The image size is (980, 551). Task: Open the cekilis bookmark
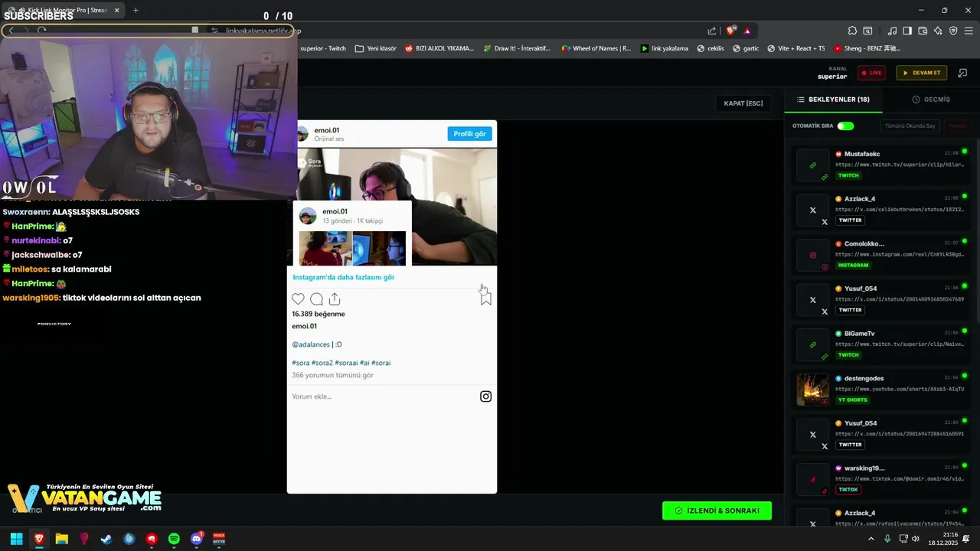pos(710,48)
